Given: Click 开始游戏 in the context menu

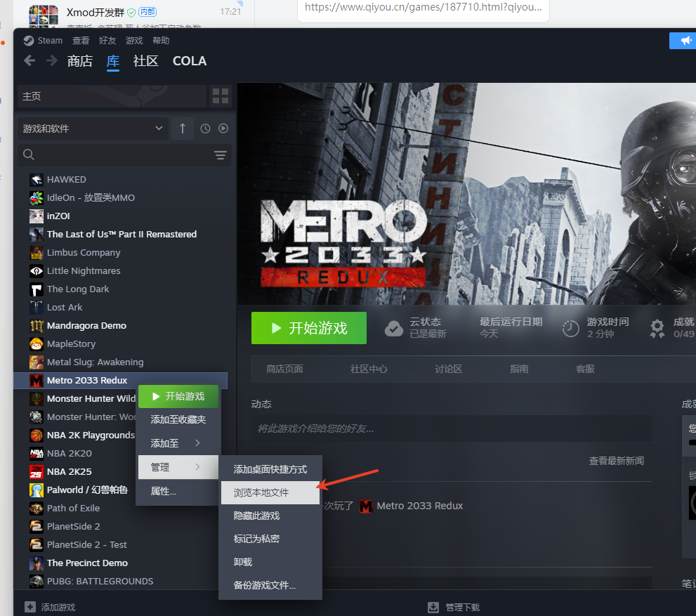Looking at the screenshot, I should tap(178, 396).
